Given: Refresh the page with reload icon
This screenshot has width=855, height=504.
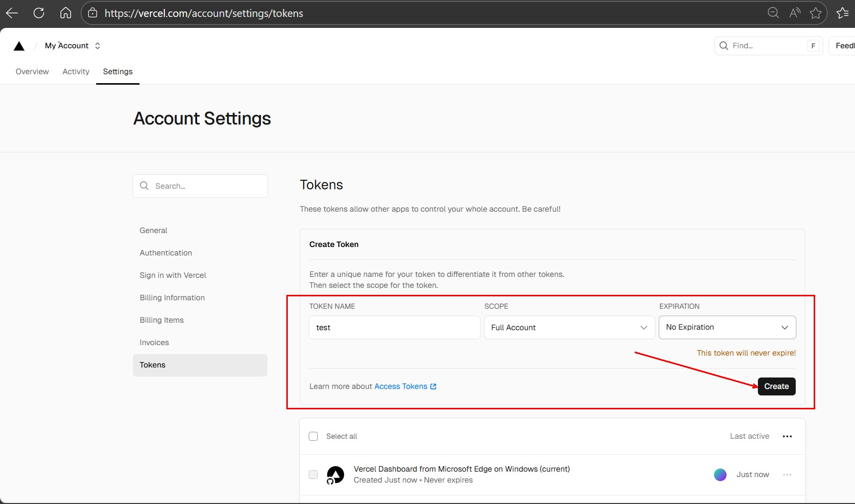Looking at the screenshot, I should (39, 13).
